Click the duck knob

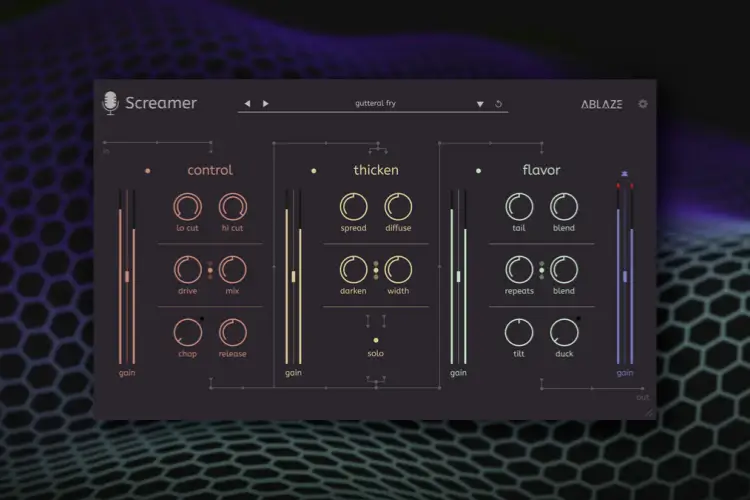click(564, 333)
